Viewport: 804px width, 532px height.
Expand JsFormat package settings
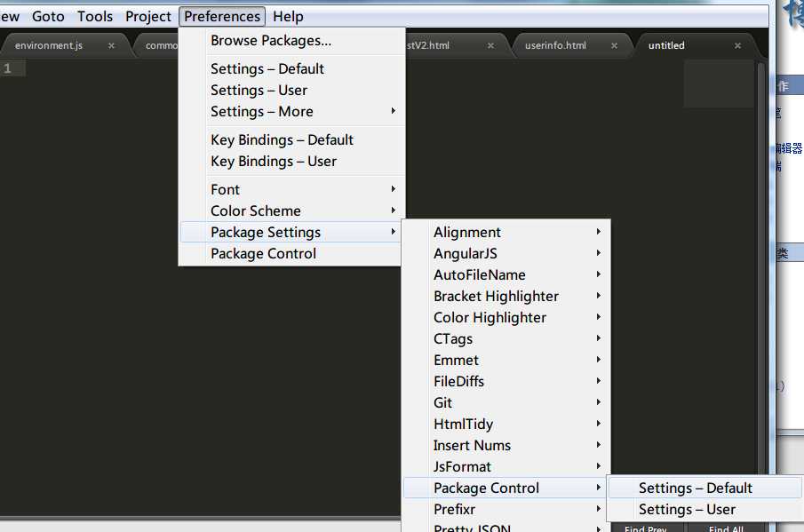coord(505,467)
